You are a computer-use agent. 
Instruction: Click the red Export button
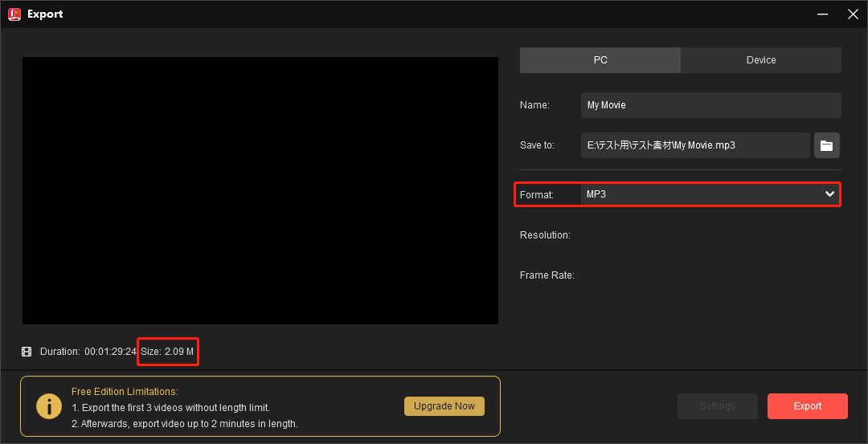point(807,406)
